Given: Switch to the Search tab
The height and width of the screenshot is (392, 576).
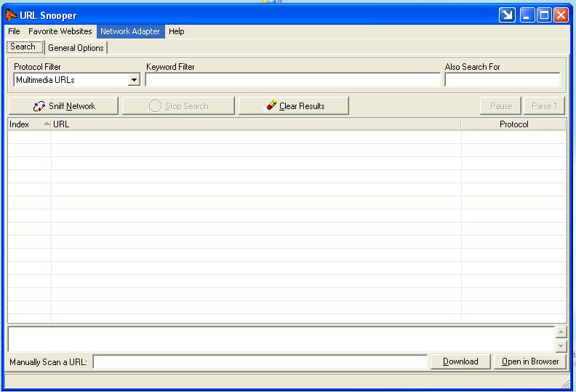Looking at the screenshot, I should pyautogui.click(x=24, y=47).
